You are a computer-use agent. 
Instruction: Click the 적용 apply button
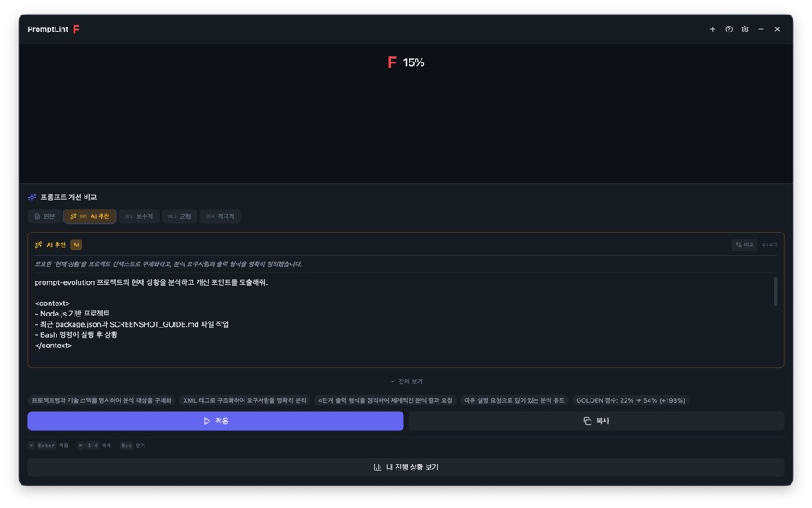coord(215,422)
